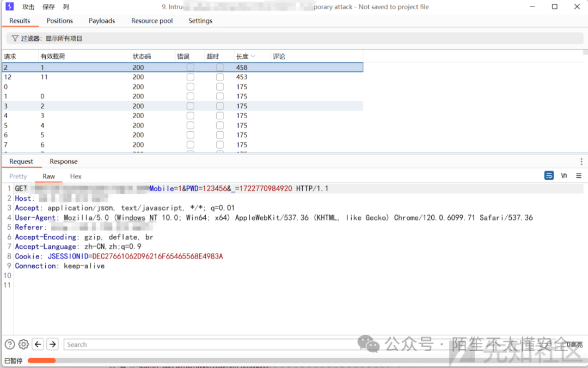The image size is (588, 368).
Task: Open the Response tab
Action: [63, 161]
